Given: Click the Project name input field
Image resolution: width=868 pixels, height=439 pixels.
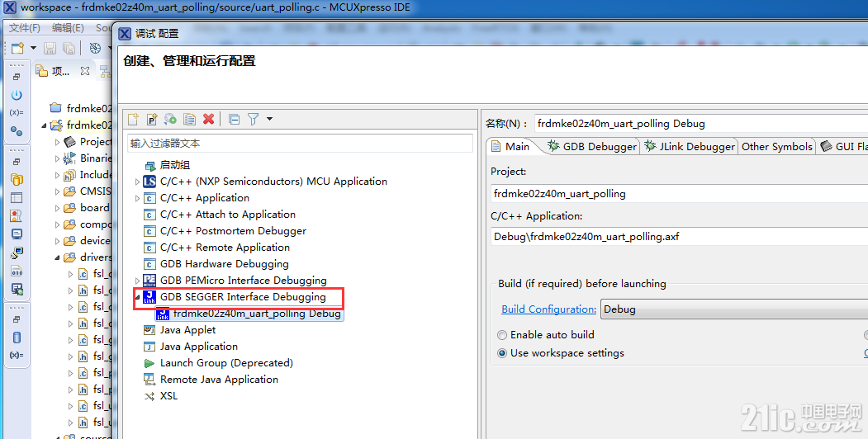Looking at the screenshot, I should 679,194.
